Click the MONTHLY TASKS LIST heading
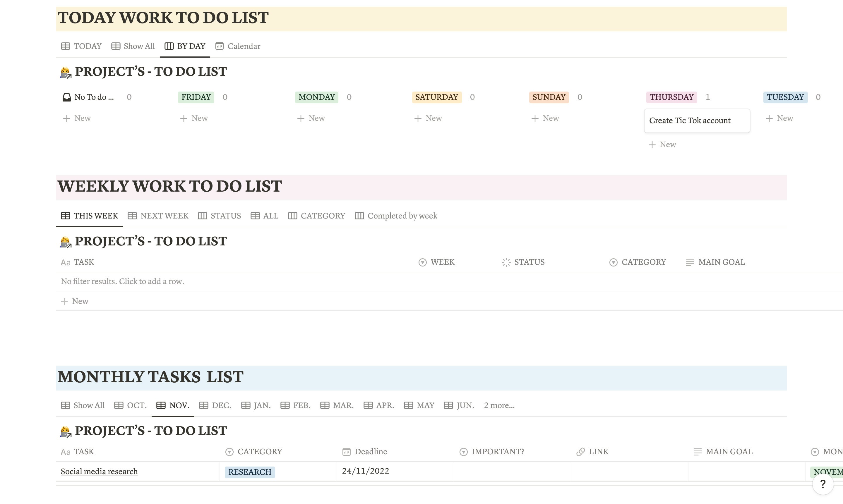 [x=150, y=377]
